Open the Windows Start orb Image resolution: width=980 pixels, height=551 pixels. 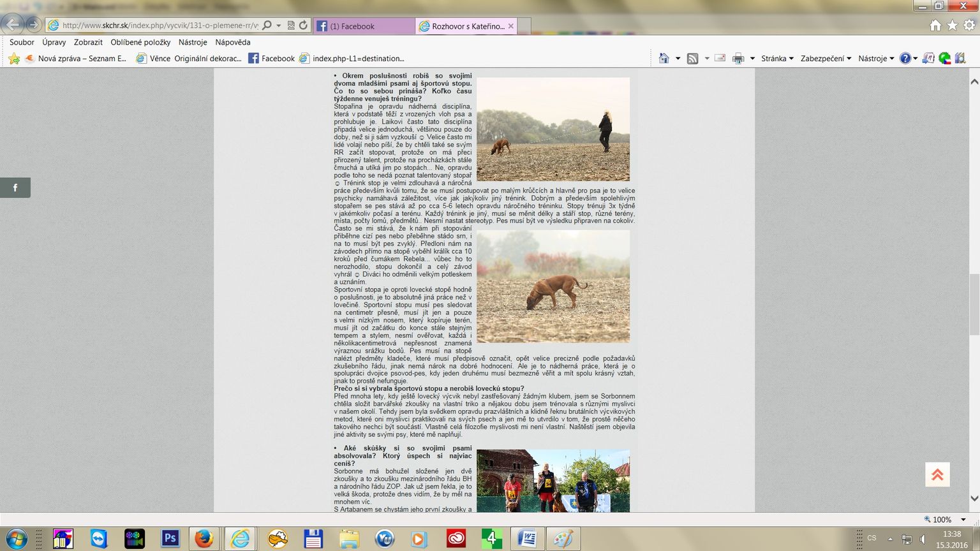click(x=15, y=539)
